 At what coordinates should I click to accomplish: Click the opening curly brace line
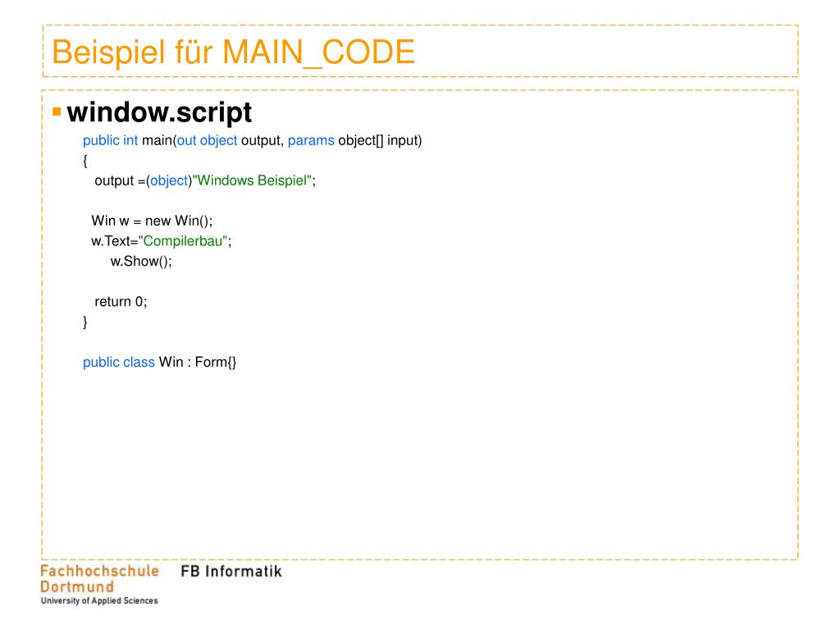click(x=85, y=161)
